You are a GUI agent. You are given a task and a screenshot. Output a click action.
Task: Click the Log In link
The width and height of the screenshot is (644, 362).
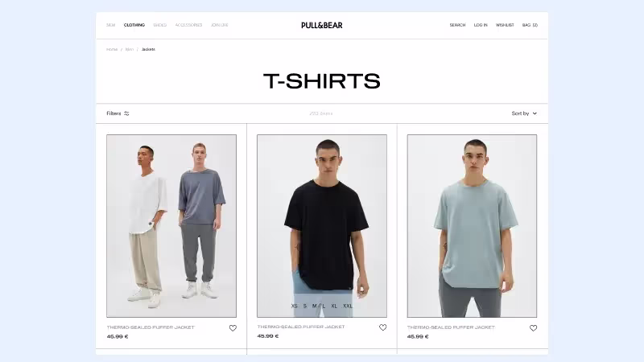(481, 25)
